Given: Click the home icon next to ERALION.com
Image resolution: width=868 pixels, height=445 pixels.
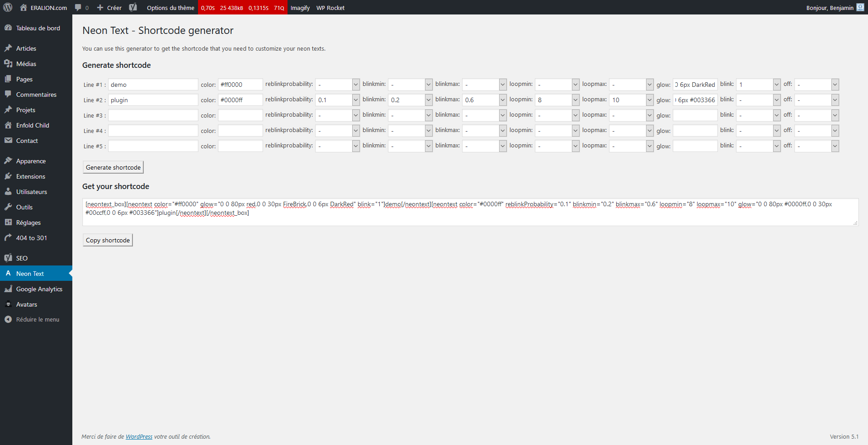Looking at the screenshot, I should tap(24, 8).
